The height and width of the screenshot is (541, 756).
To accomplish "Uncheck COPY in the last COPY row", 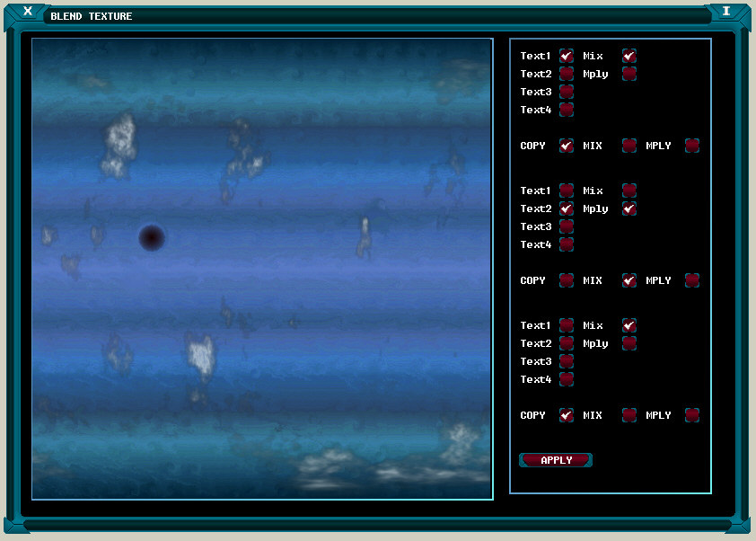I will click(567, 415).
